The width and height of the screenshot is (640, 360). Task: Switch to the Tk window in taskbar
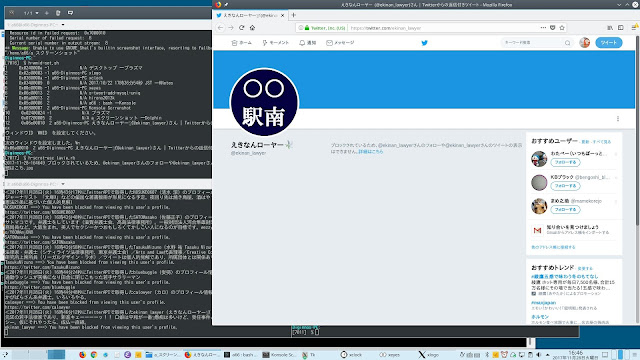click(x=309, y=355)
